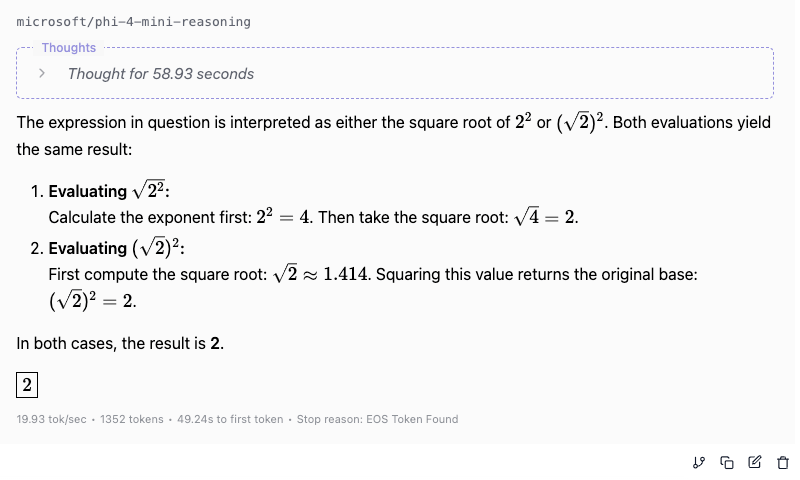Image resolution: width=800 pixels, height=480 pixels.
Task: Click the branch conversation icon
Action: (699, 462)
